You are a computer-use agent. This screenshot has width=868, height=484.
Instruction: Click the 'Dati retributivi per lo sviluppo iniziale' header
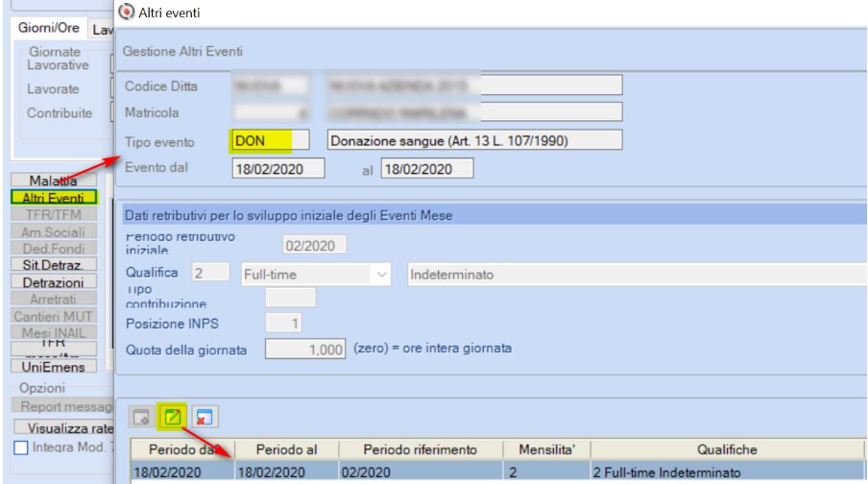pyautogui.click(x=494, y=215)
